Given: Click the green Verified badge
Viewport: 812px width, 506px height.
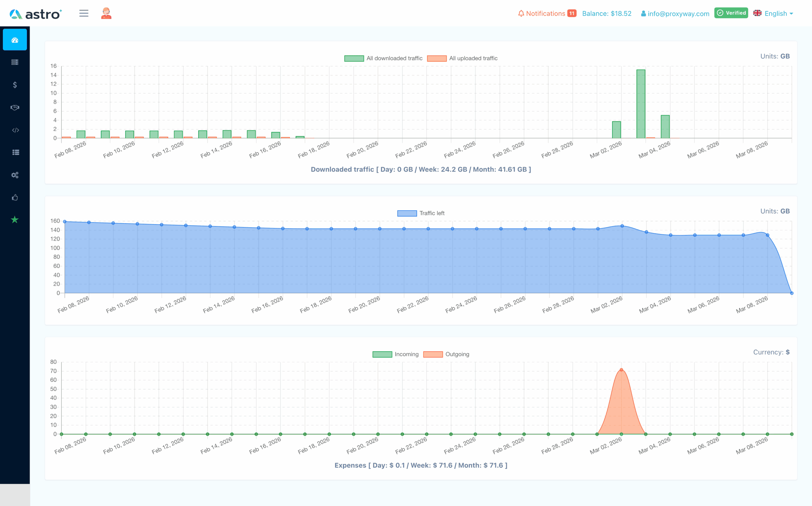Looking at the screenshot, I should 731,13.
